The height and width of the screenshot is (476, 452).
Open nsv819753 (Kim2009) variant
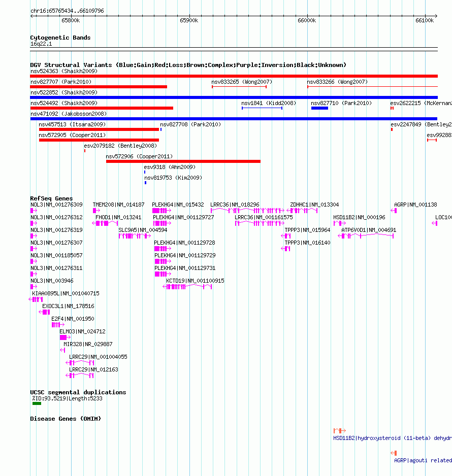145,183
